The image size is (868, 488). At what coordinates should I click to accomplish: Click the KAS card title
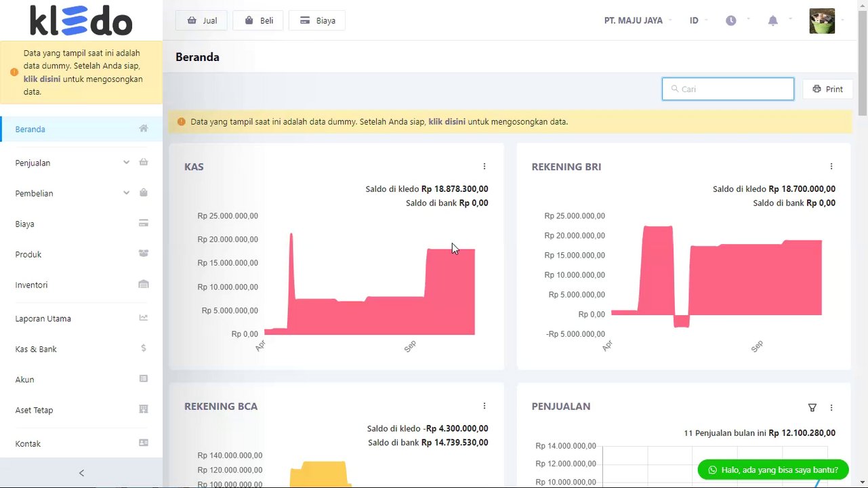194,167
